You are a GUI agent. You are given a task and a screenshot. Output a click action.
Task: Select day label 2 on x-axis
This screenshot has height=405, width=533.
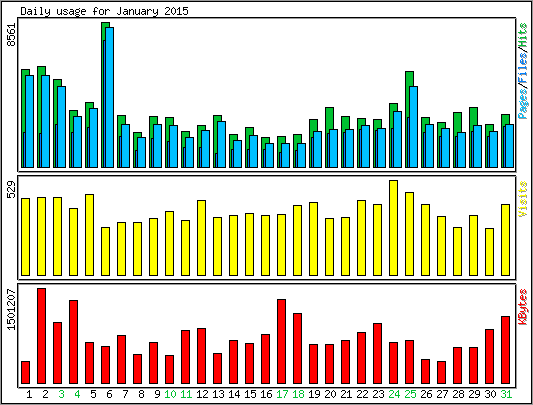click(45, 394)
